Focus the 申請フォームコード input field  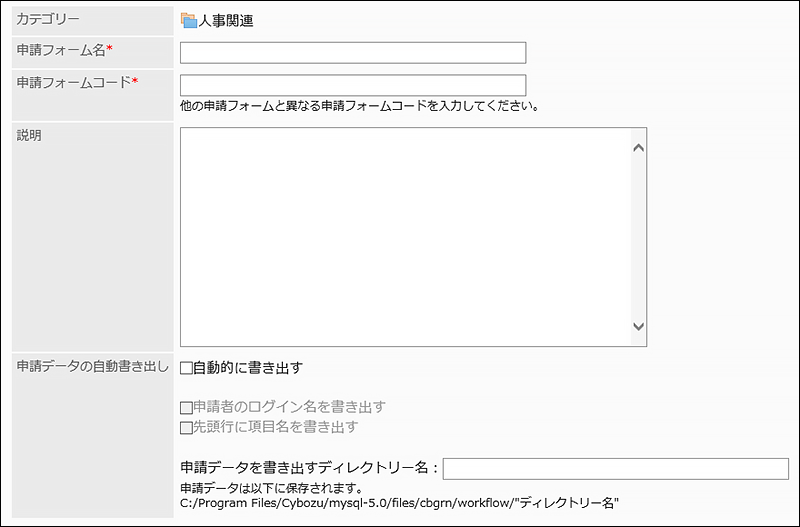click(x=353, y=85)
